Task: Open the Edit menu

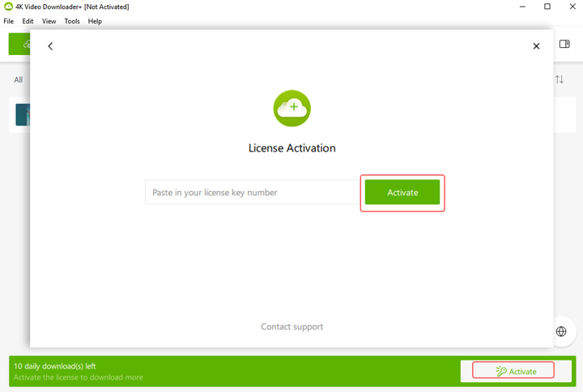Action: [28, 21]
